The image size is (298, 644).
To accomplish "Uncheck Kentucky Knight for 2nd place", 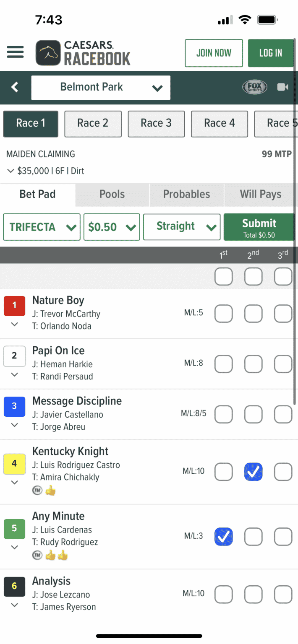I will [x=254, y=472].
